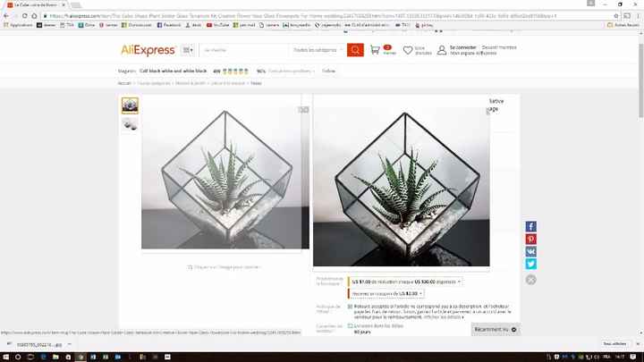644x362 pixels.
Task: Close the social share panel round button
Action: click(x=530, y=280)
